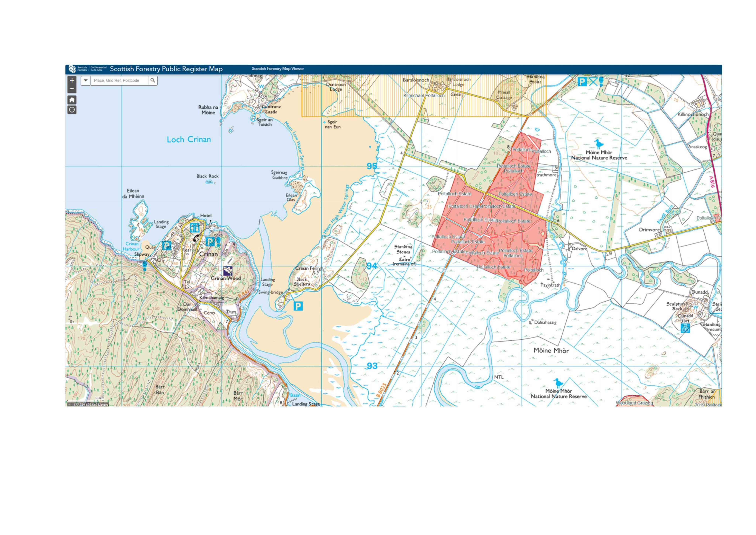Click the walks footprint symbol at Slipway
This screenshot has height=535, width=756.
145,266
